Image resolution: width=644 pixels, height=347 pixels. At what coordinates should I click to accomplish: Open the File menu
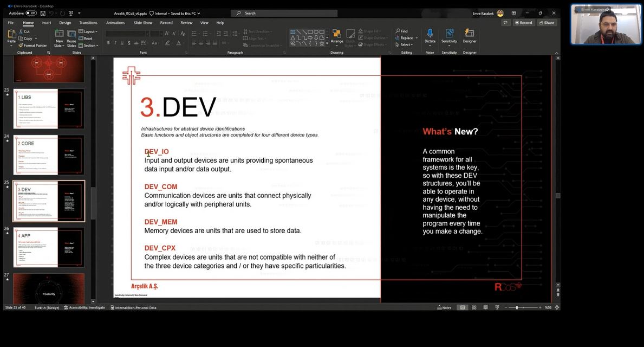click(x=11, y=23)
